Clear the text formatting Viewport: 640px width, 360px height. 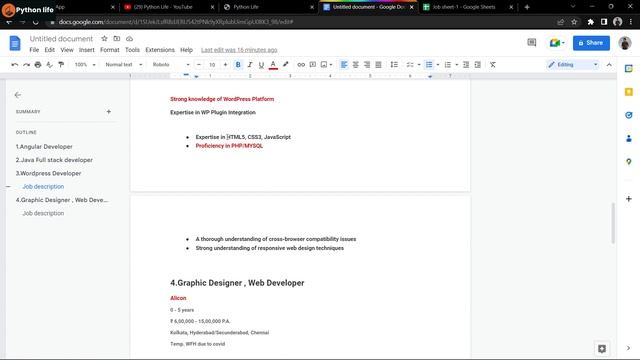(493, 64)
